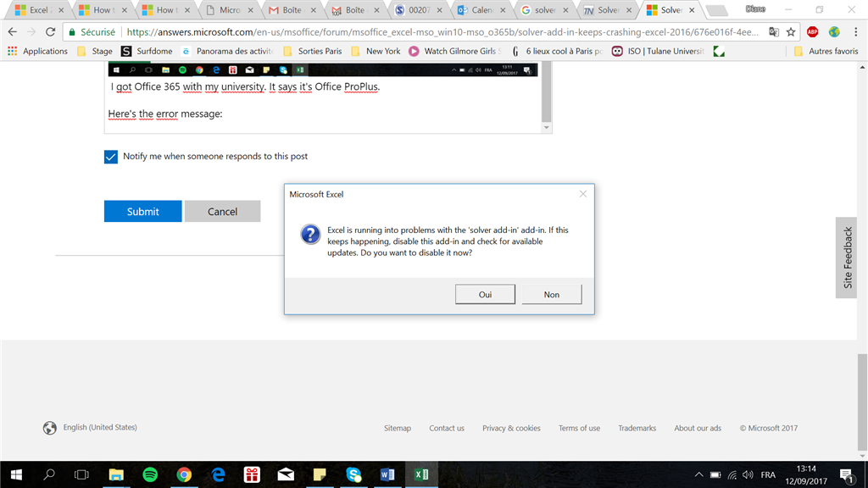
Task: Go back with browser back arrow
Action: pos(12,32)
